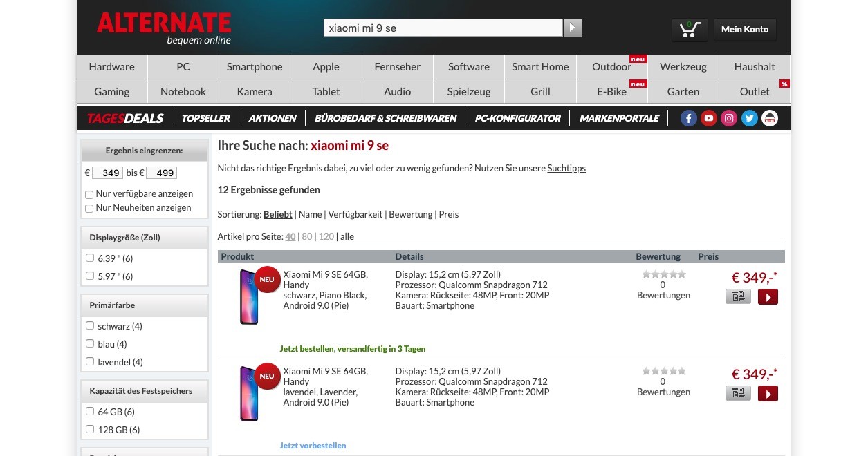The image size is (868, 456).
Task: Focus the search field containing xiaomi mi 9 se
Action: click(x=443, y=28)
